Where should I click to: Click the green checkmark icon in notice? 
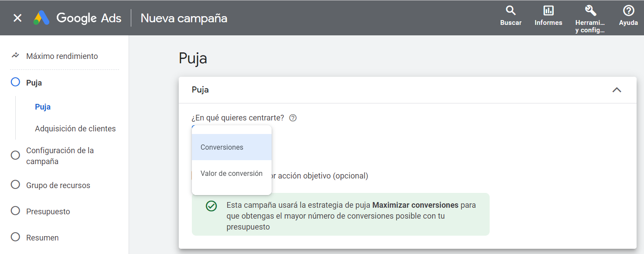211,206
